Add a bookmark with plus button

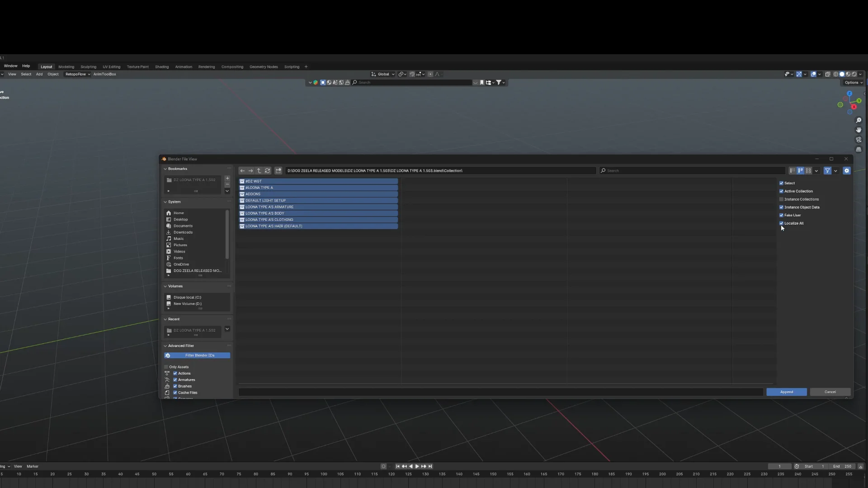coord(227,178)
